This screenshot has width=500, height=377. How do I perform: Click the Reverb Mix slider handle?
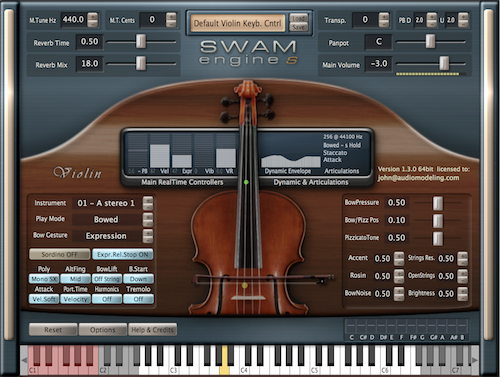pos(141,63)
